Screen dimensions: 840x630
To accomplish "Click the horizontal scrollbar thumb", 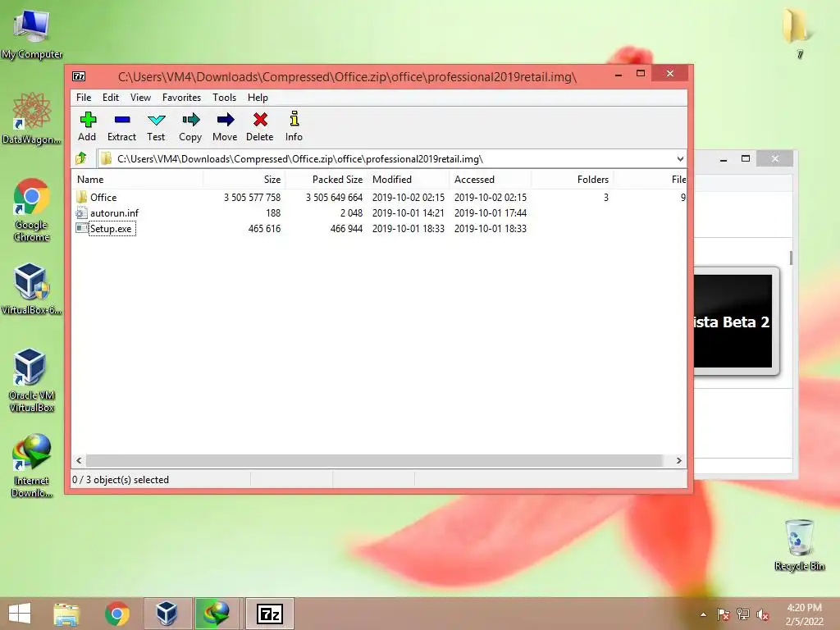I will pos(374,460).
